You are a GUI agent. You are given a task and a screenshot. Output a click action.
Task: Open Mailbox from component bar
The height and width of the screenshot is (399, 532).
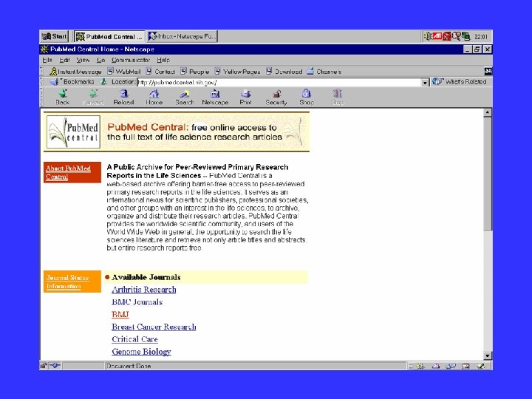(x=436, y=366)
